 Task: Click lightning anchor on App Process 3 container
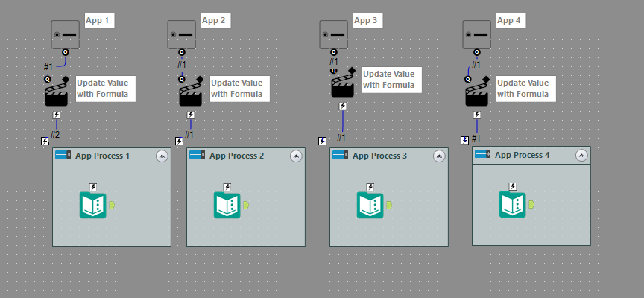click(323, 142)
